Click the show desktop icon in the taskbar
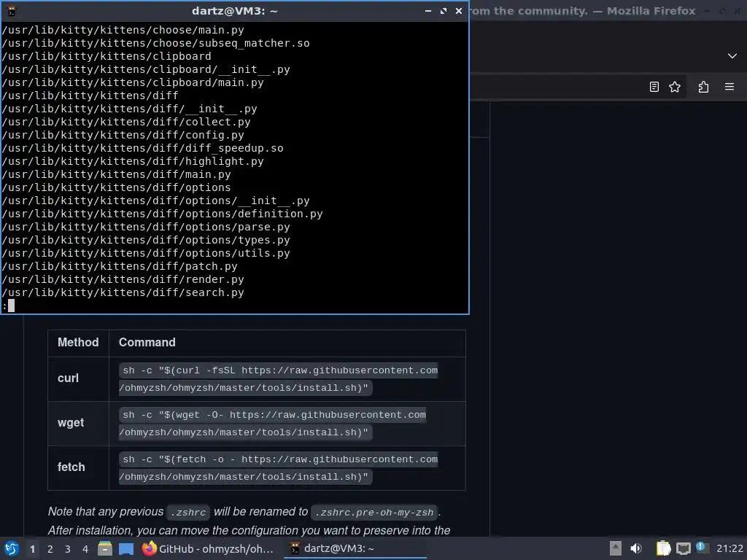 (x=126, y=548)
